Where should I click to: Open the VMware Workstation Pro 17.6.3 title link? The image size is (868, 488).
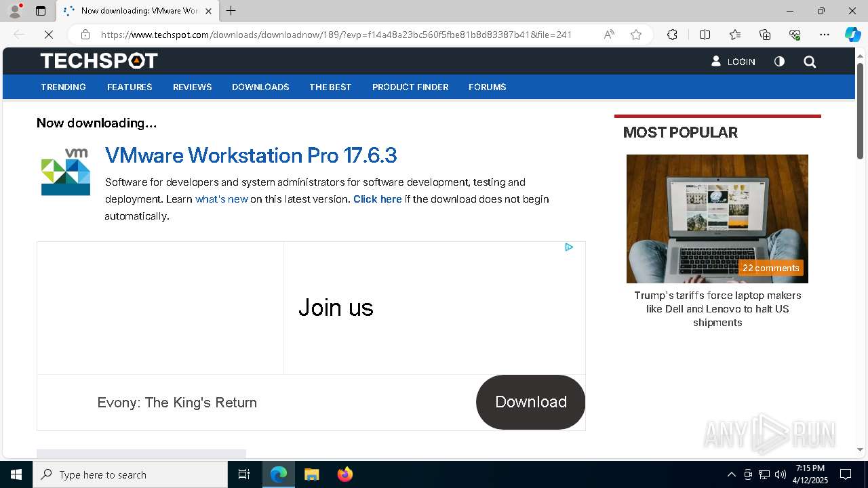click(251, 155)
